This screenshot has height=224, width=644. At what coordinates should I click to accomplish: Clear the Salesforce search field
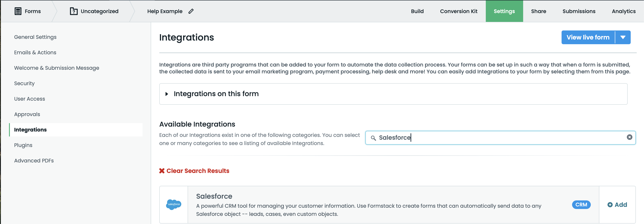pyautogui.click(x=629, y=137)
